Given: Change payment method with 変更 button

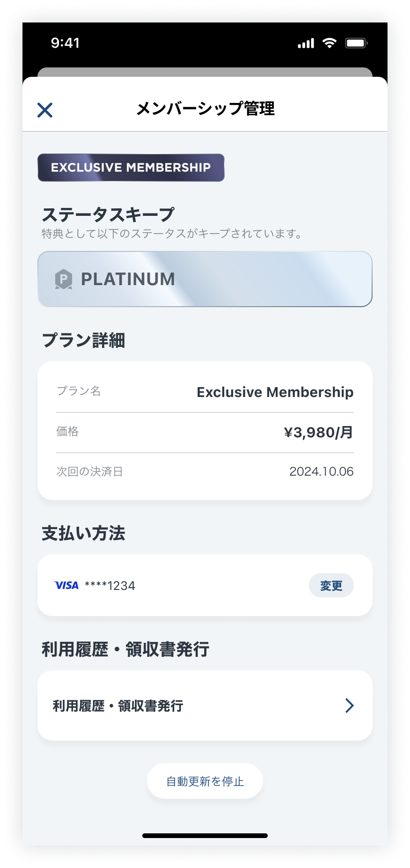Looking at the screenshot, I should [x=331, y=585].
